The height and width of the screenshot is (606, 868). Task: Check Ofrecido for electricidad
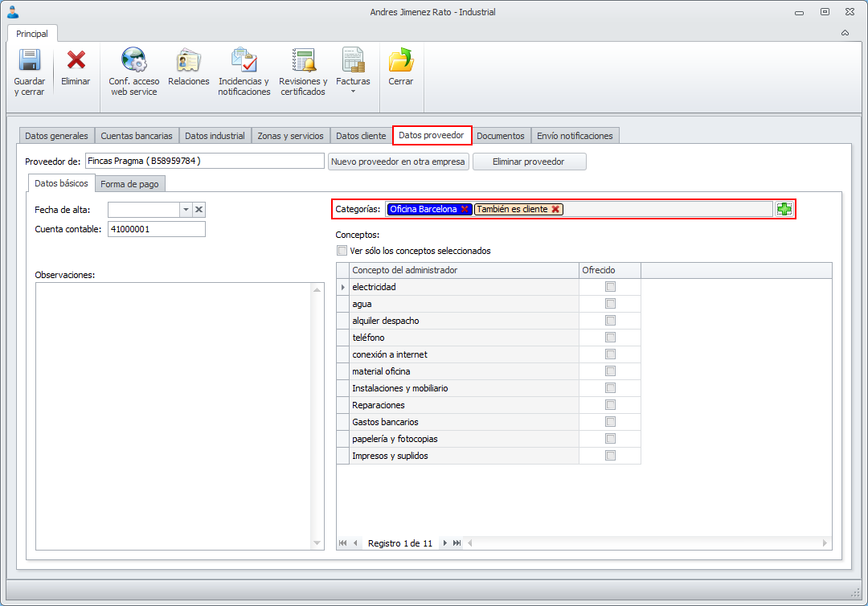(x=610, y=287)
